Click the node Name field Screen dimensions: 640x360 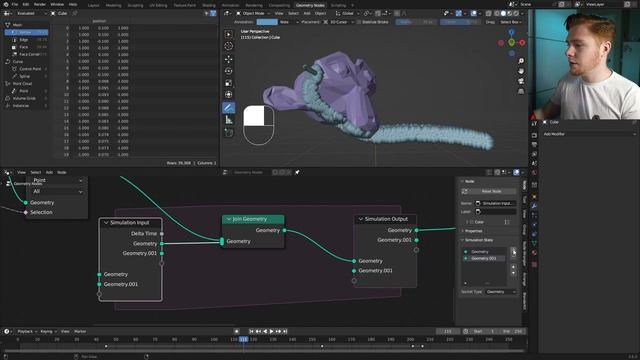496,203
